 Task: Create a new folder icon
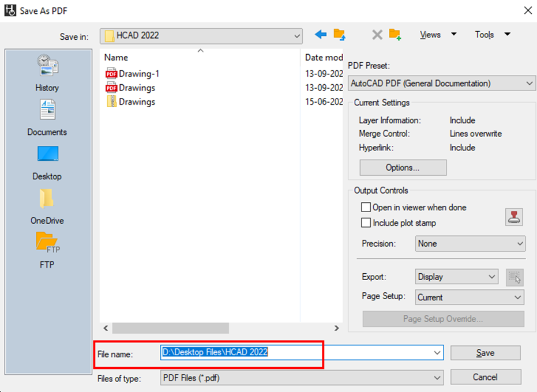(x=395, y=35)
